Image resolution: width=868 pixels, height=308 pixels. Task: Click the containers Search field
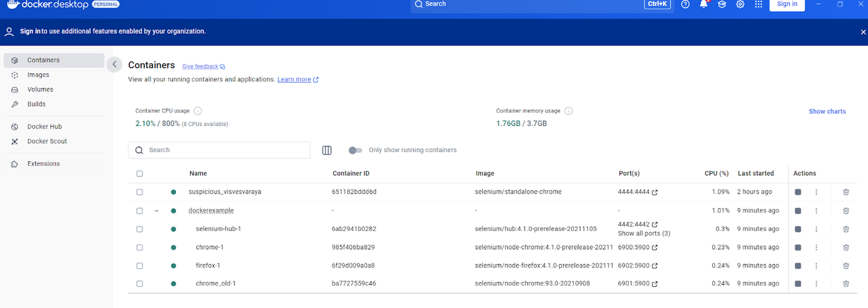[219, 150]
